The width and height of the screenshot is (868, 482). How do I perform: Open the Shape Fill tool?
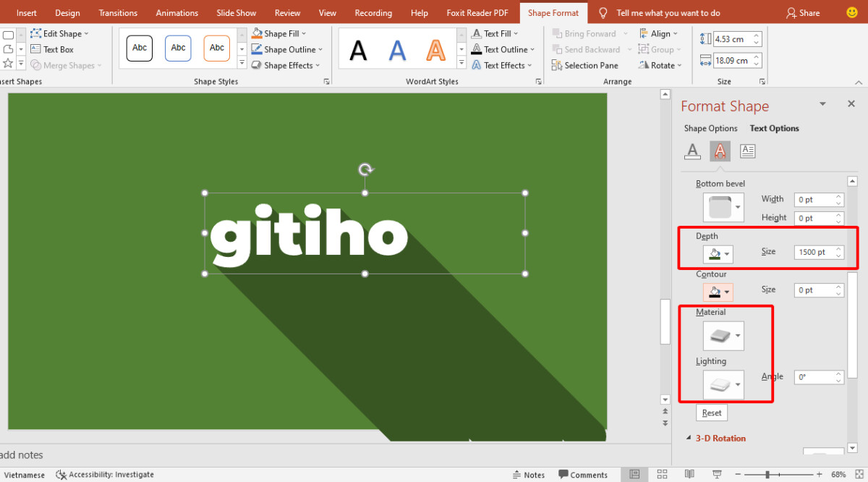tap(279, 33)
